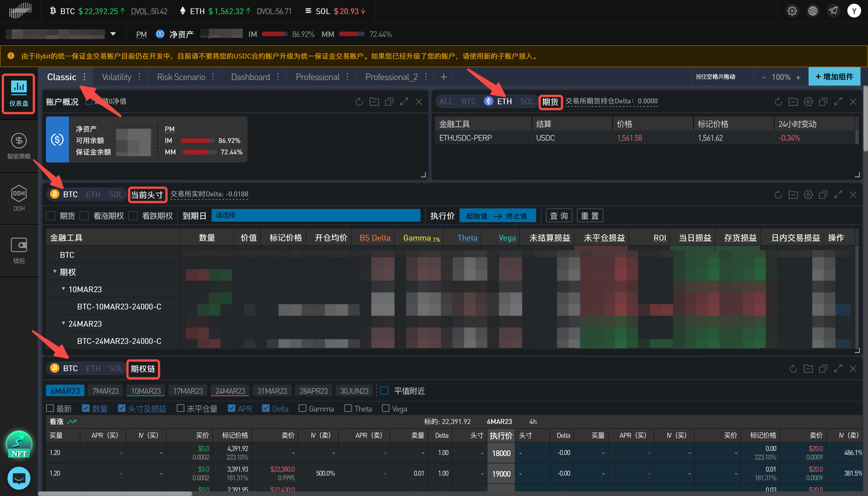Uncheck the APR checkbox in option chain

coord(232,408)
